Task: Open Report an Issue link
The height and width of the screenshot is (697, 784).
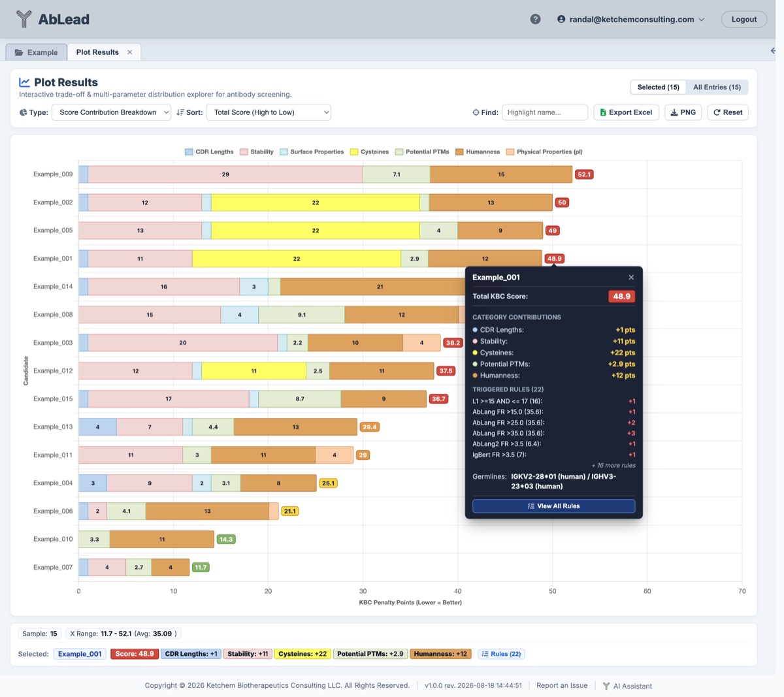Action: pos(562,686)
